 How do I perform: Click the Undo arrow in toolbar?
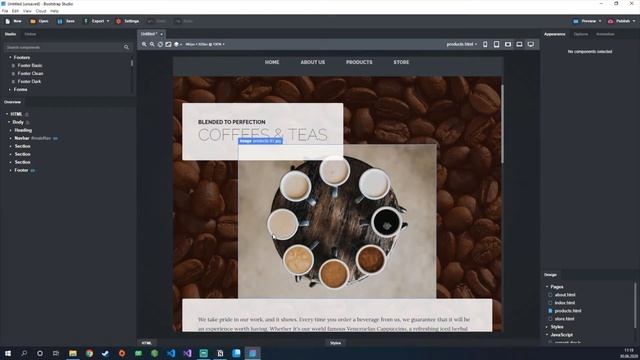(150, 21)
